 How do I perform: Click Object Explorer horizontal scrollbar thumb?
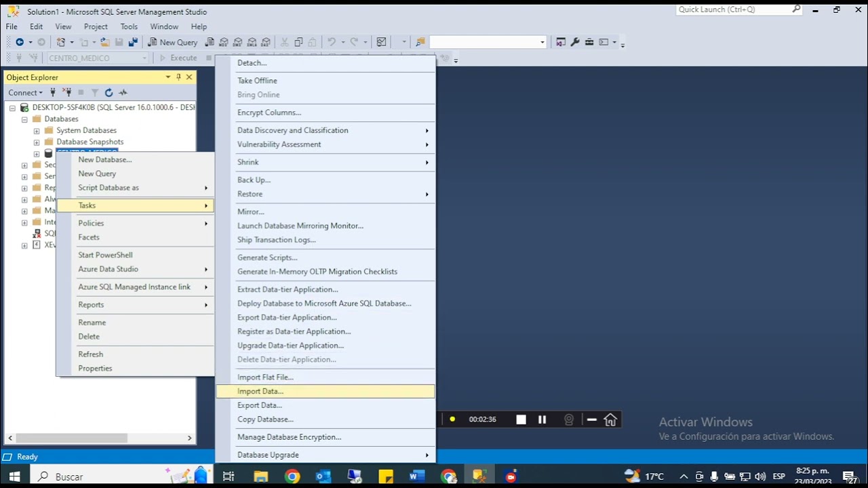71,438
